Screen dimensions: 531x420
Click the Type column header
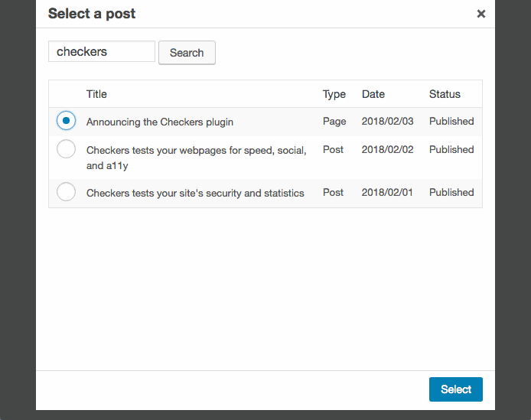click(x=334, y=94)
